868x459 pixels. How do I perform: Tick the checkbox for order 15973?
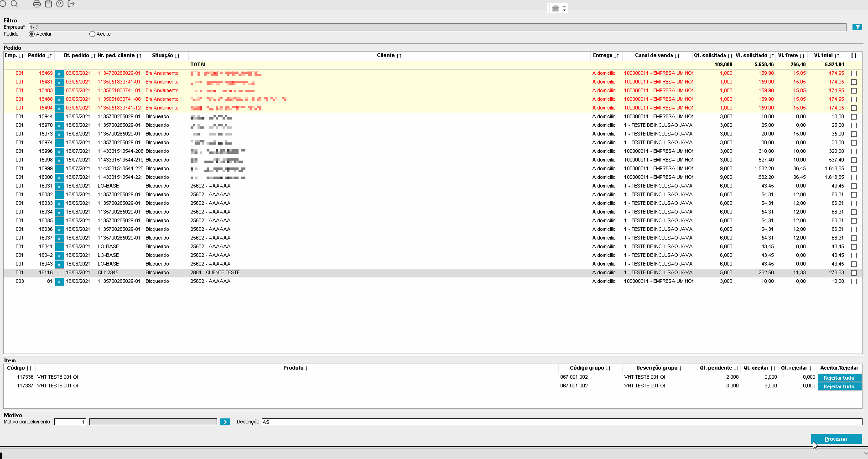point(854,134)
